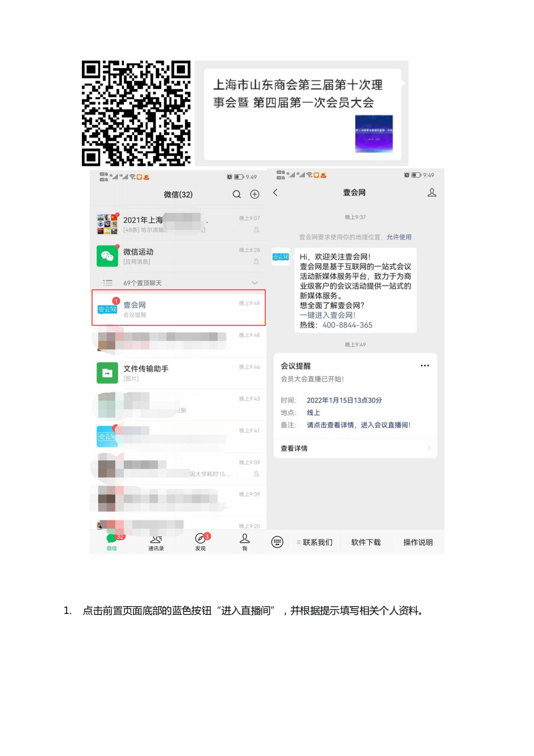The width and height of the screenshot is (534, 756).
Task: Tap the 允许使用 location link
Action: click(399, 237)
